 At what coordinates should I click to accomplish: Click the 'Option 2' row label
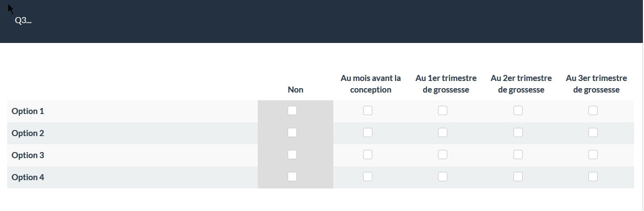tap(28, 133)
